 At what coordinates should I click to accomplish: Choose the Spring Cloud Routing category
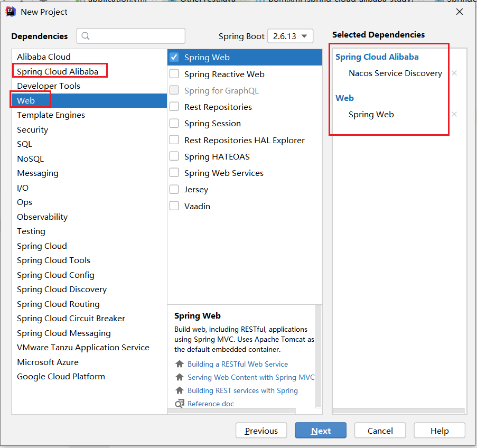point(89,304)
